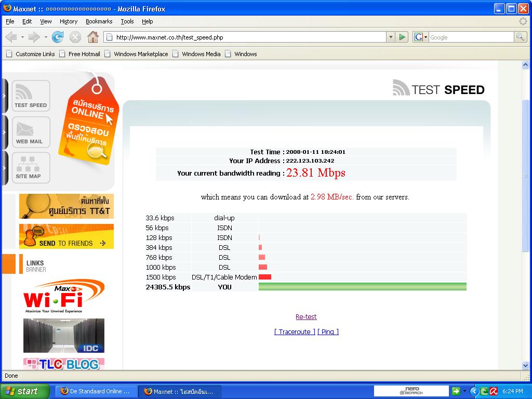Open the Customize Links bookmark

(x=31, y=54)
